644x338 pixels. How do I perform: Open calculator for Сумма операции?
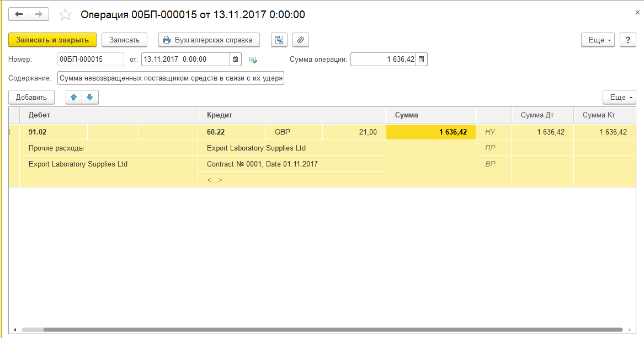(422, 60)
